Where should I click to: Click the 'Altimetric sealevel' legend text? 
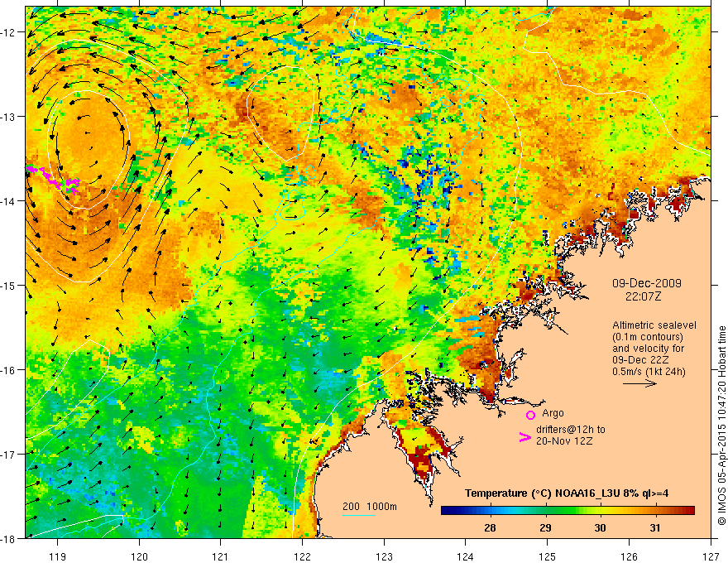(654, 325)
